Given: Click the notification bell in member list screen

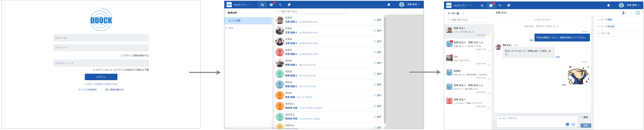Looking at the screenshot, I should coord(389,5).
